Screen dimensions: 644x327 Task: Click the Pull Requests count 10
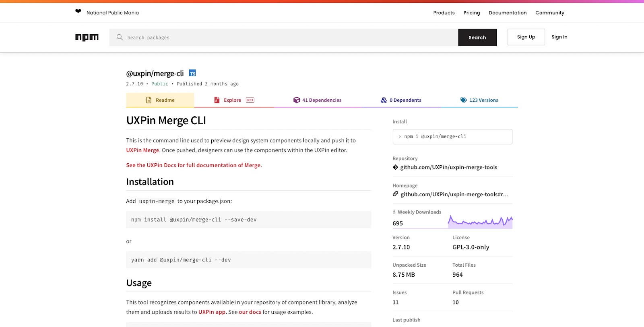[x=456, y=302]
